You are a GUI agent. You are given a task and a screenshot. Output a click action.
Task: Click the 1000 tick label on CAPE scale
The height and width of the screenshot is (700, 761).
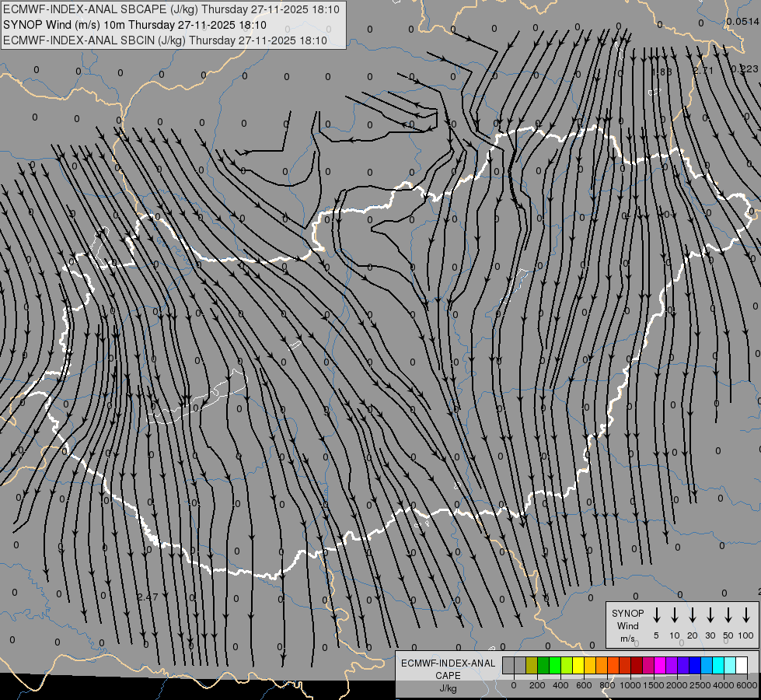point(630,685)
